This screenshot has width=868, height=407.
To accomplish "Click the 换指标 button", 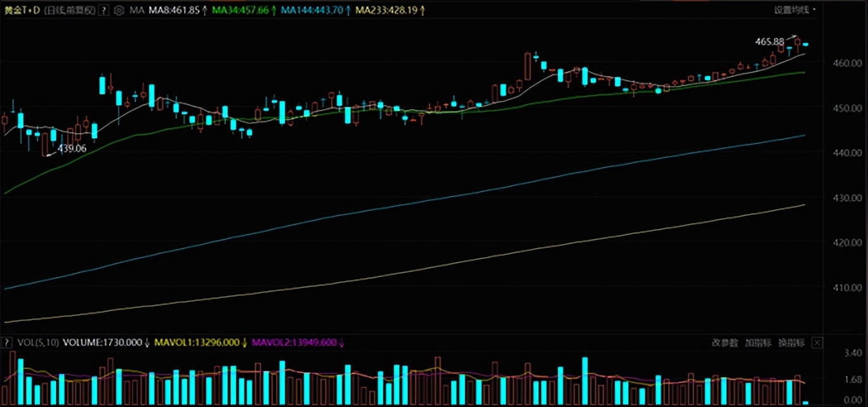I will pyautogui.click(x=791, y=343).
